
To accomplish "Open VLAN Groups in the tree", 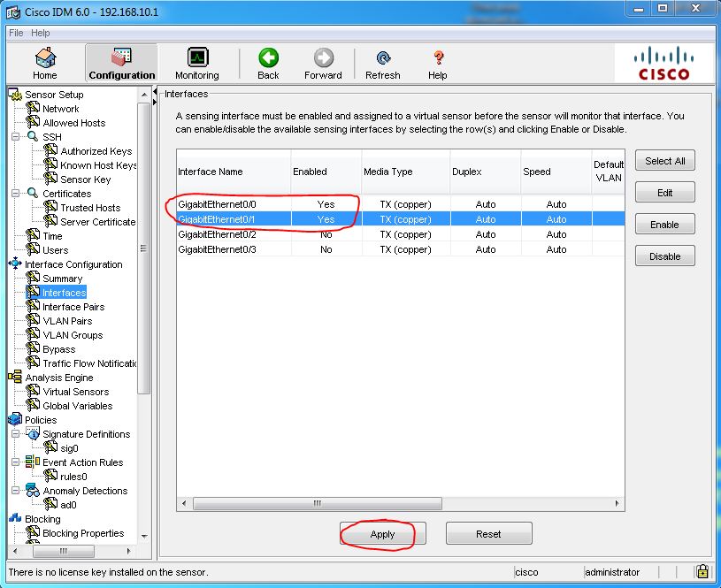I will pos(73,335).
